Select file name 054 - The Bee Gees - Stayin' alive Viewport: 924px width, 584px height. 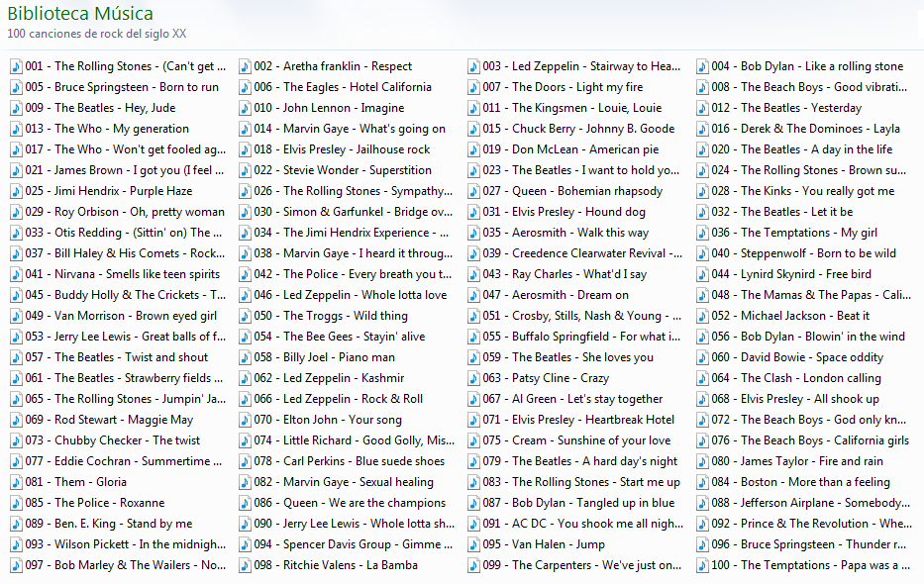(x=340, y=337)
